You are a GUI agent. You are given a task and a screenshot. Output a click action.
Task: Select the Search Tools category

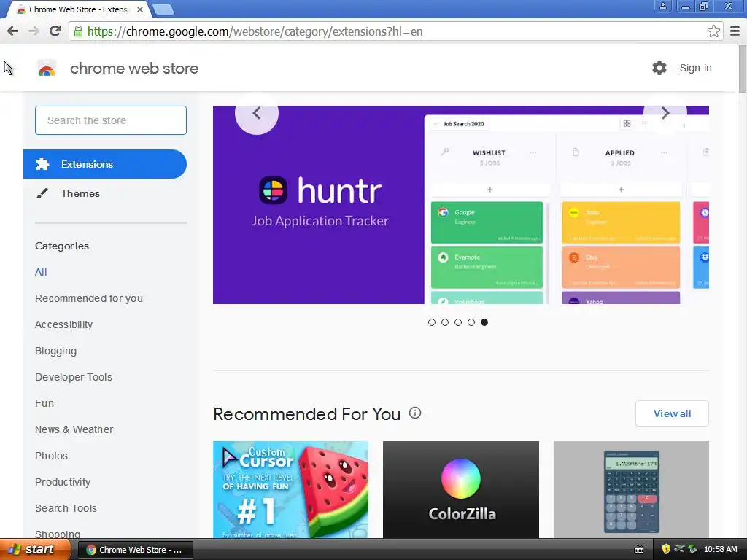(66, 508)
